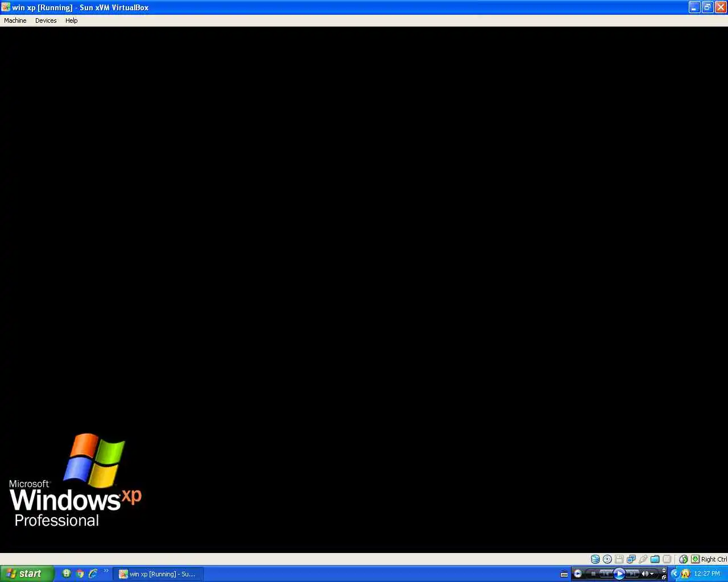This screenshot has width=728, height=582.
Task: Click the 12:27 PM system clock
Action: click(x=707, y=573)
